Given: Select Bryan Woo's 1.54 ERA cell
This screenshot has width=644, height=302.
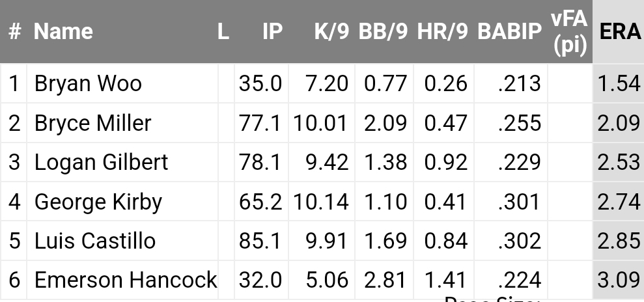Looking at the screenshot, I should pos(619,83).
